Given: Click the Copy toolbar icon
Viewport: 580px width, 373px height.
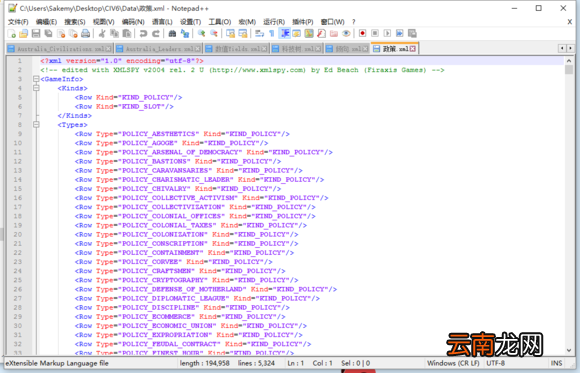Looking at the screenshot, I should click(115, 34).
